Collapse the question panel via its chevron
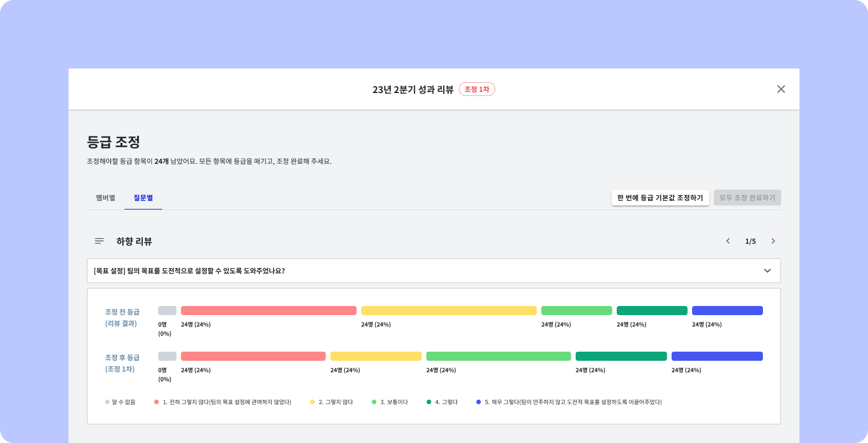Image resolution: width=868 pixels, height=443 pixels. pyautogui.click(x=767, y=271)
